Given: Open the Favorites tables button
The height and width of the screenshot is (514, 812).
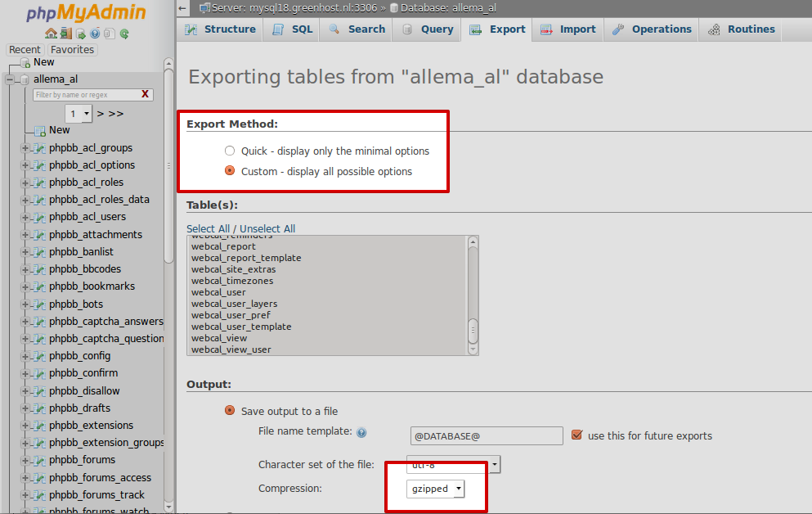Looking at the screenshot, I should (x=72, y=50).
